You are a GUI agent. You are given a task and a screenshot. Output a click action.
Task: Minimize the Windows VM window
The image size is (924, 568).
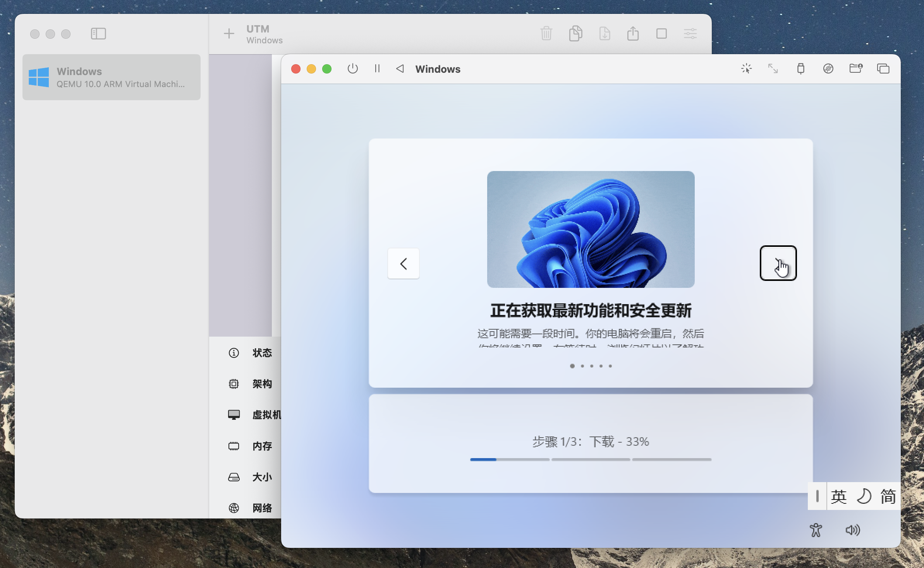(x=311, y=69)
